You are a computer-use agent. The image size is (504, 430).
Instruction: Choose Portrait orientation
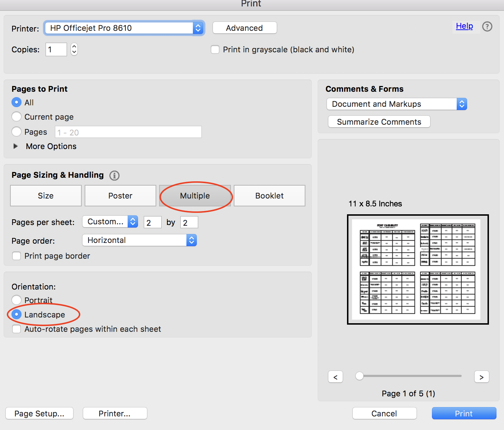[16, 300]
